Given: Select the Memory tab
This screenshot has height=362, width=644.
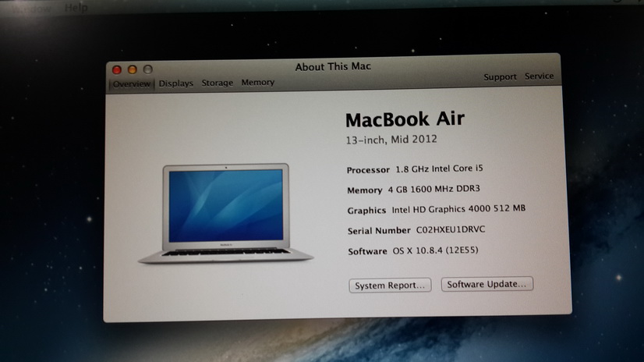Looking at the screenshot, I should (x=257, y=83).
